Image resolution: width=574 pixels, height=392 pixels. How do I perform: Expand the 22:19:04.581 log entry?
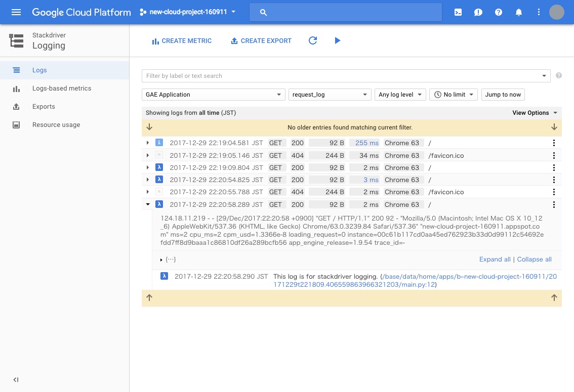[147, 143]
